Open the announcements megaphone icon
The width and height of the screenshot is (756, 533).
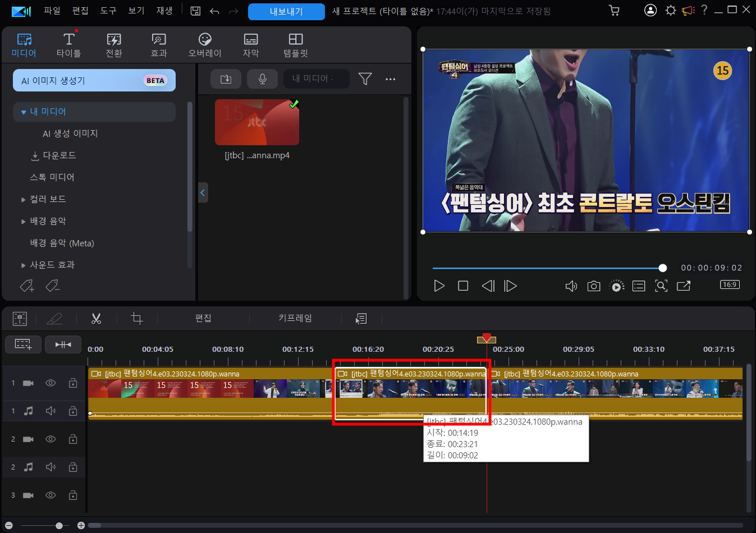(x=688, y=10)
